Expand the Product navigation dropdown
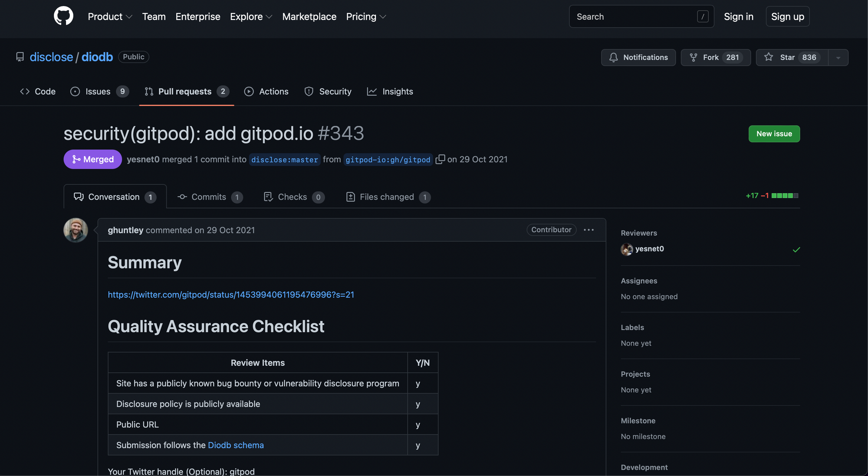Screen dimensions: 868x476 point(110,16)
